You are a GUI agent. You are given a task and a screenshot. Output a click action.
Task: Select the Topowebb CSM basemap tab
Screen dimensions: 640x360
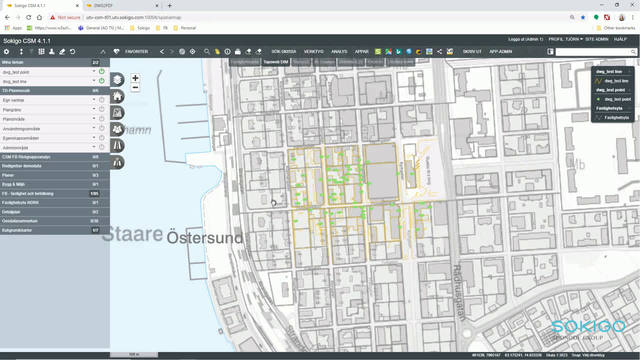(276, 62)
